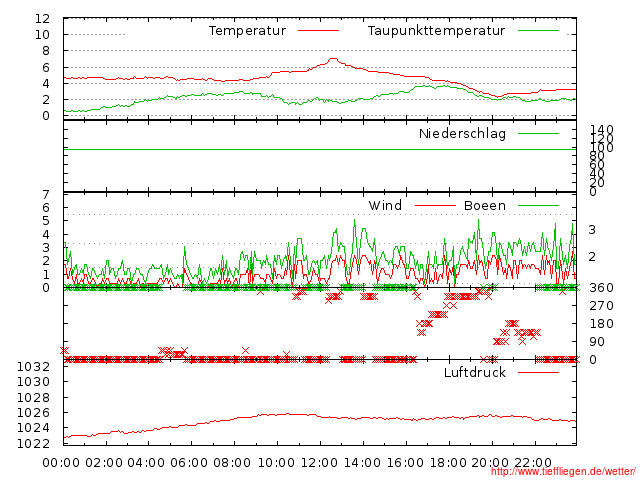This screenshot has height=480, width=640.
Task: Click the 1030 pressure axis value
Action: pos(33,382)
